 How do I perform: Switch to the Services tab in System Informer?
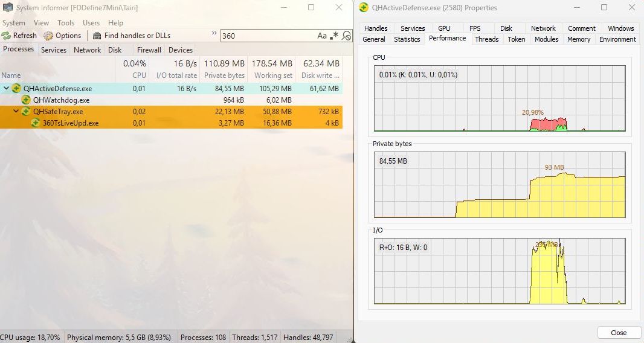click(x=53, y=50)
